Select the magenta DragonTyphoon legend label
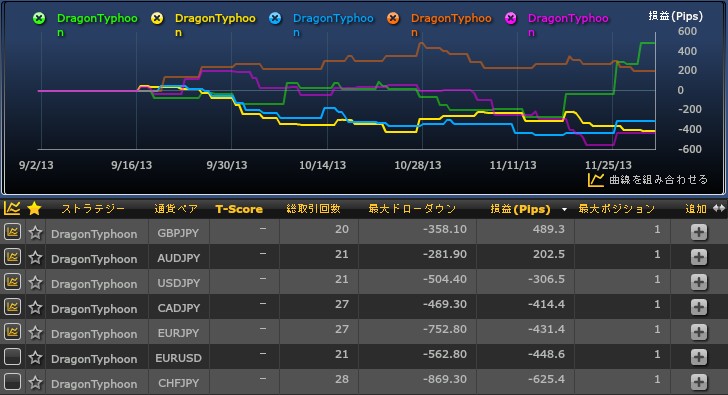The image size is (728, 395). point(568,25)
